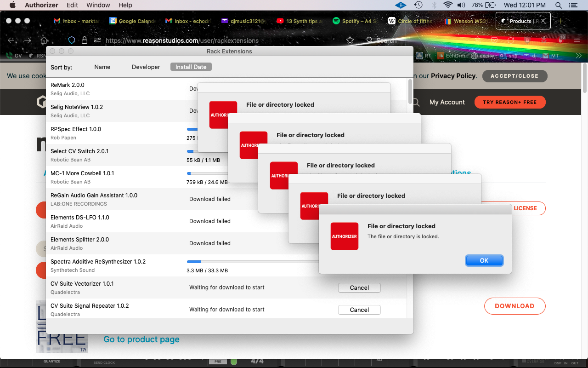Click the webpage vertical scrollbar

point(585,78)
